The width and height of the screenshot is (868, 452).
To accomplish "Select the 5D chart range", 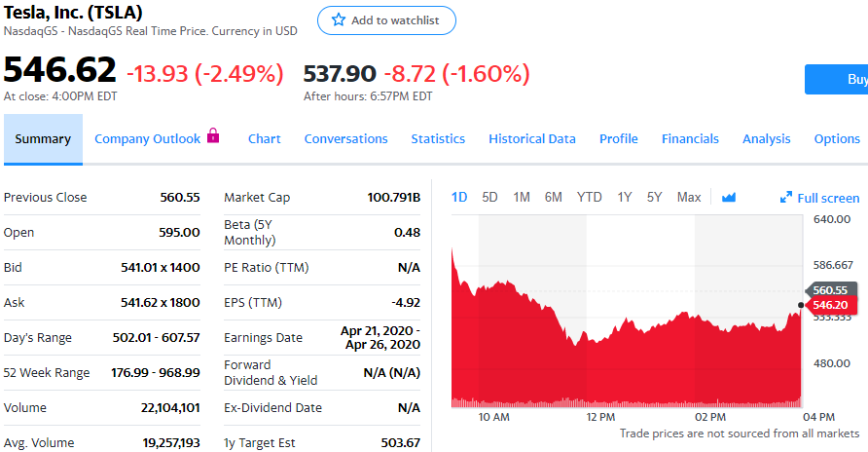I will tap(490, 198).
